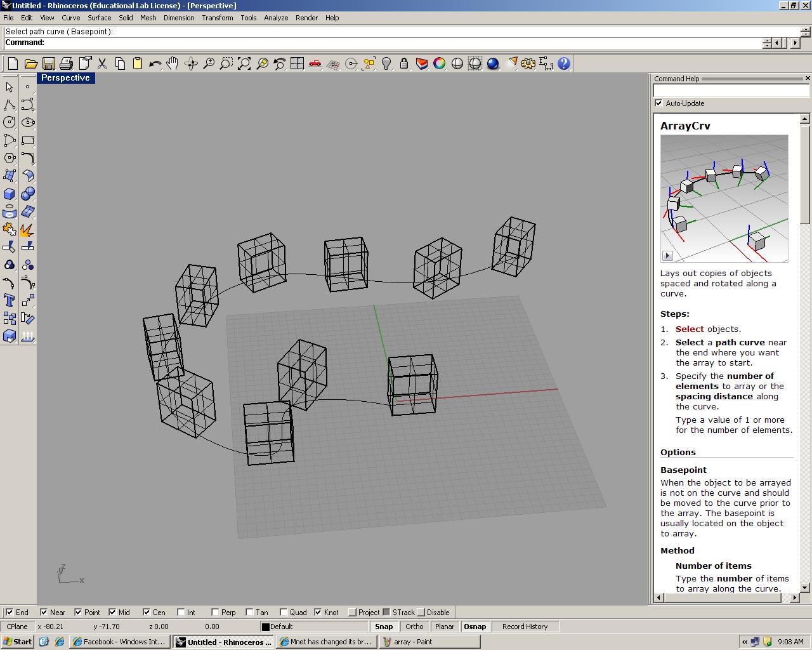The image size is (812, 650).
Task: Click the Windows Start button
Action: coord(18,642)
